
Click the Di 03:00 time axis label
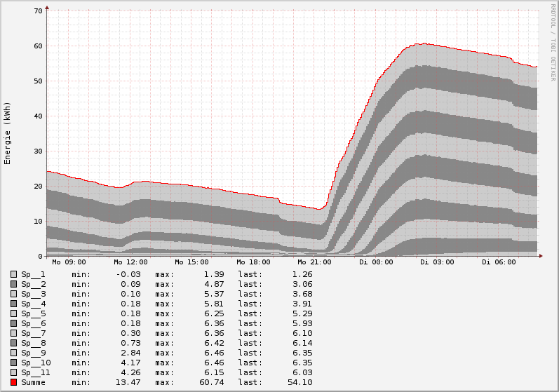[x=437, y=262]
